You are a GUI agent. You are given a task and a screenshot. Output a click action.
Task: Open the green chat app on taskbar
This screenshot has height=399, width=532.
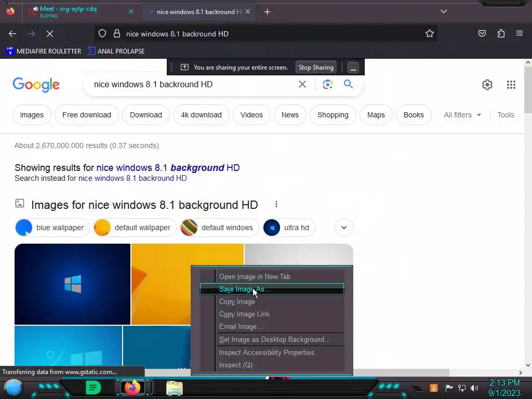point(93,388)
